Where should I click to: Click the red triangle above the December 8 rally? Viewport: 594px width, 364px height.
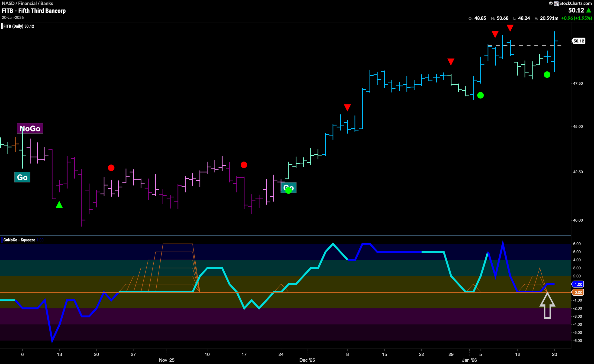[x=347, y=108]
